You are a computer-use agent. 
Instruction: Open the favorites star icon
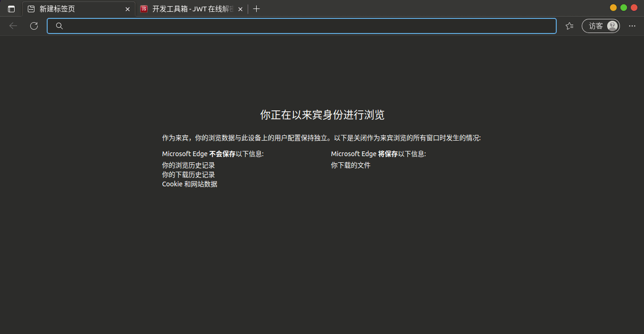[569, 26]
